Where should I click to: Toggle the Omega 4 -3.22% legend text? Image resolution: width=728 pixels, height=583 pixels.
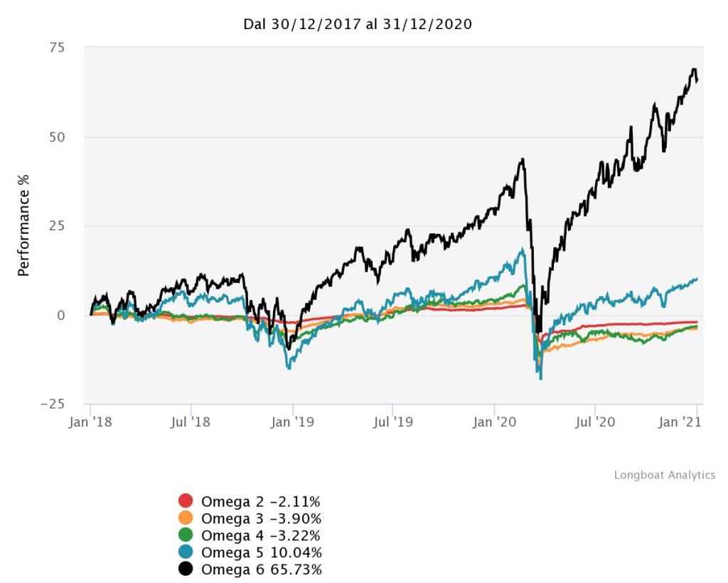(261, 535)
